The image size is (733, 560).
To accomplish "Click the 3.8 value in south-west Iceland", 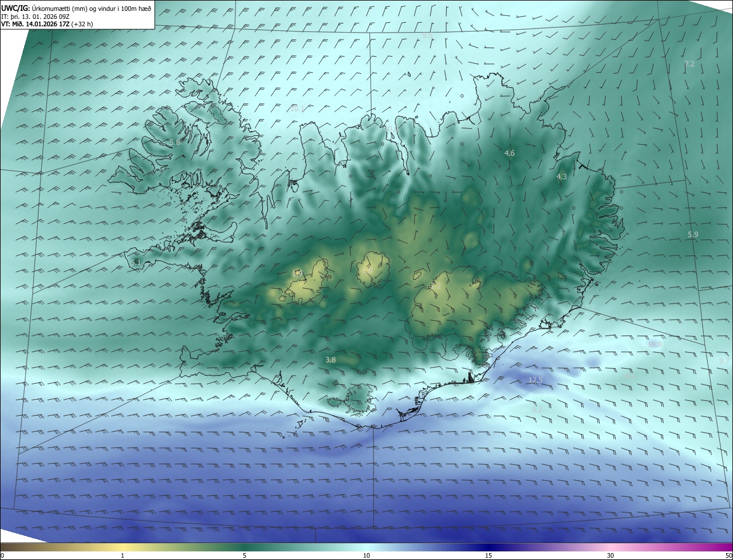I will 330,360.
